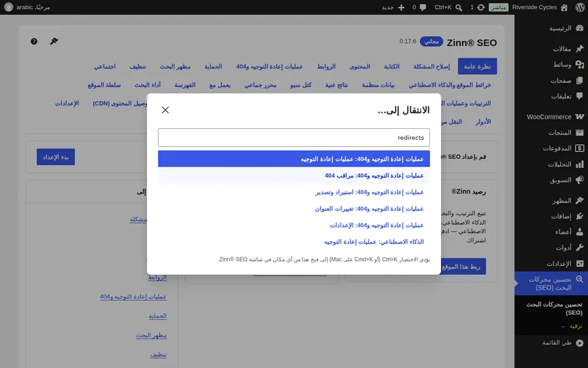588x368 pixels.
Task: Switch to the 'الكتابة' tab
Action: (391, 66)
